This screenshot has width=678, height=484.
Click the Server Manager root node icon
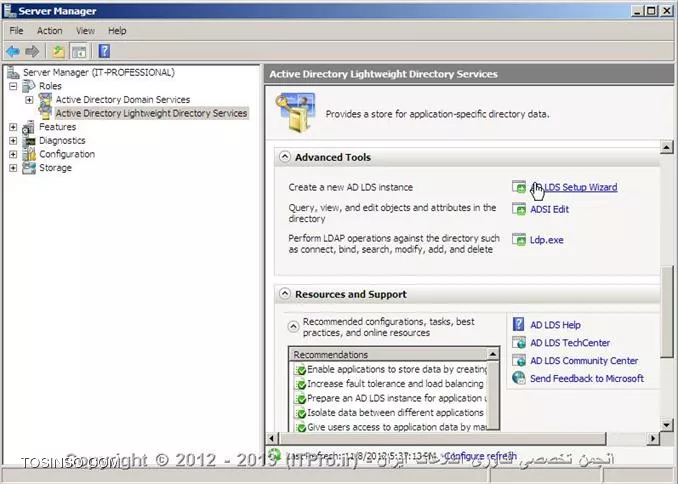(13, 72)
